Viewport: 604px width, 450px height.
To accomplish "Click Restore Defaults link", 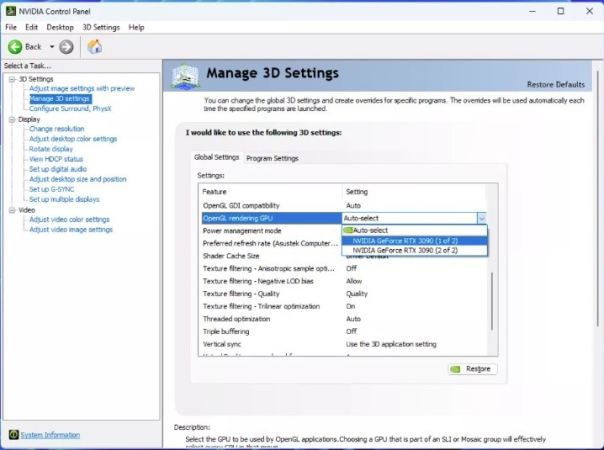I will [x=555, y=84].
